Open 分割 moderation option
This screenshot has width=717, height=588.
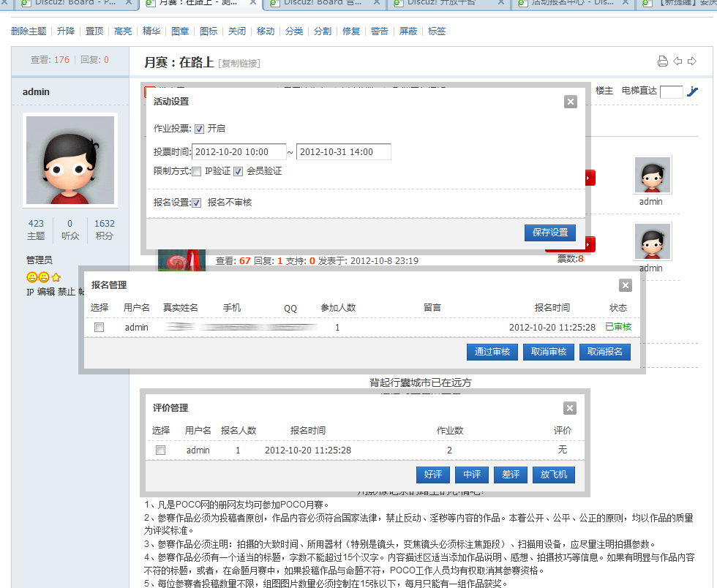(323, 31)
